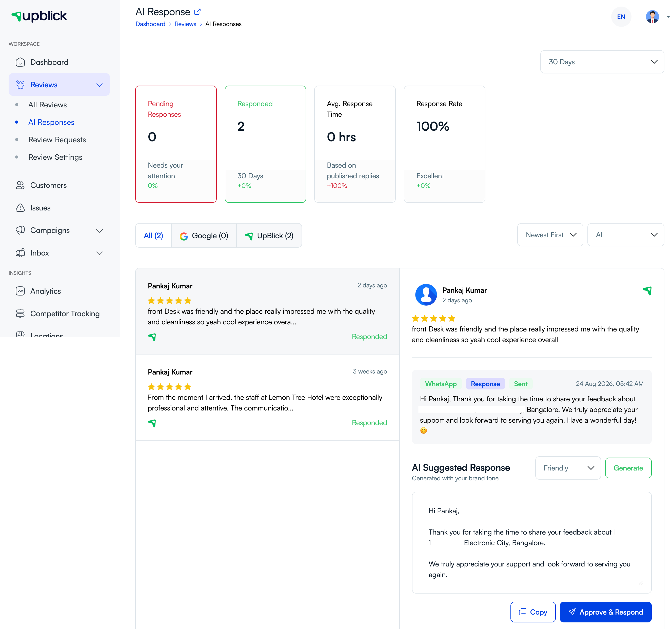
Task: Open the All filter dropdown
Action: coord(625,234)
